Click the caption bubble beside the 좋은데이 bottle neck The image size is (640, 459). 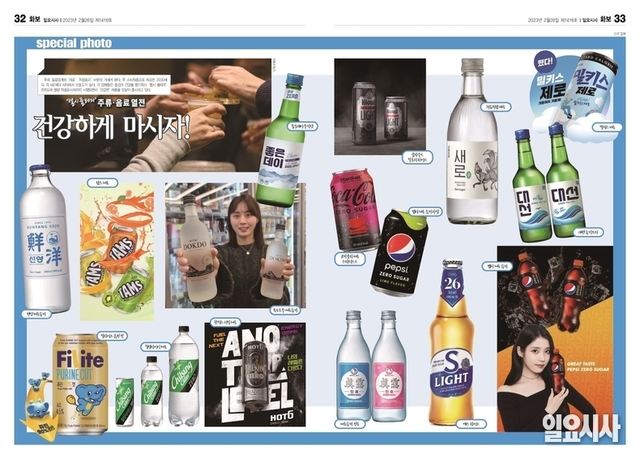pyautogui.click(x=302, y=126)
